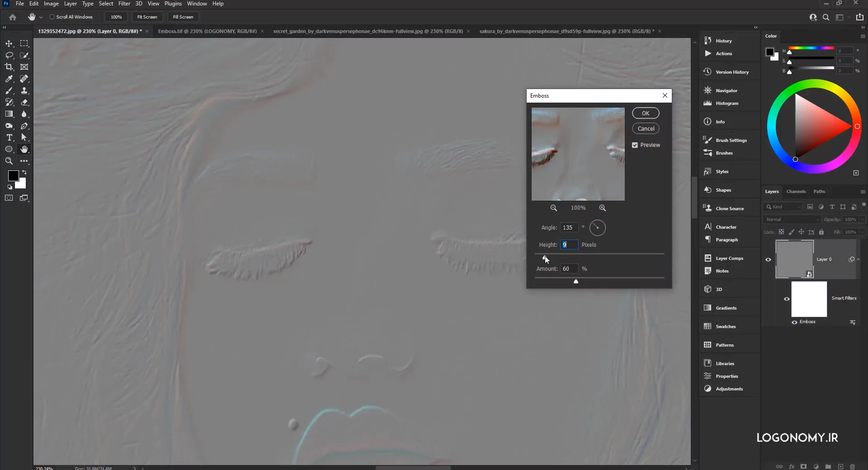
Task: Select the Lasso tool
Action: point(9,55)
